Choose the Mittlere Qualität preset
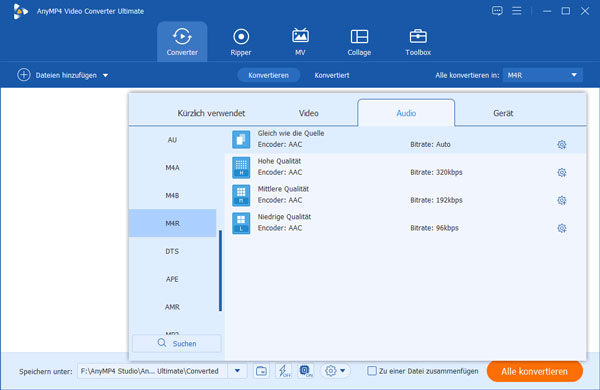Screen dimensions: 600x390 [x=406, y=195]
